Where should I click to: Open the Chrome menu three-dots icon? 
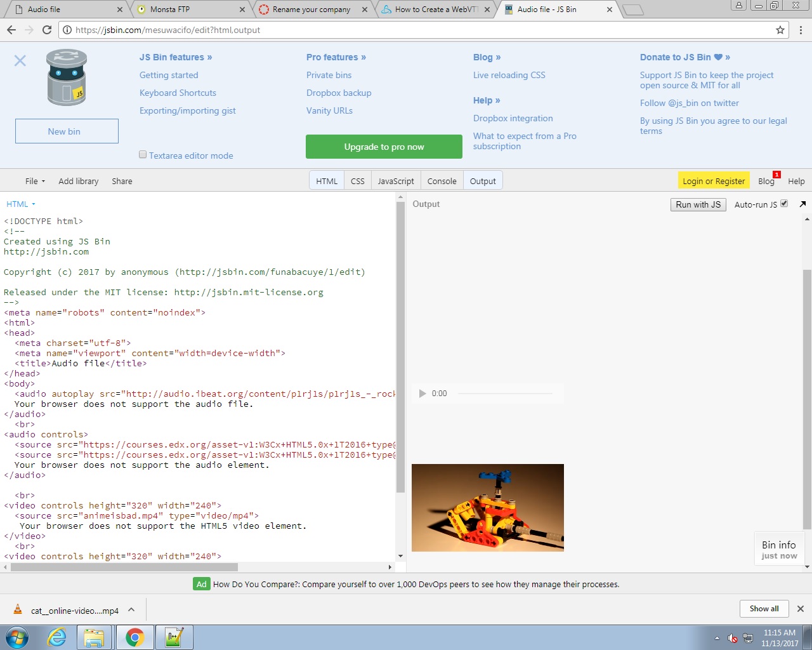[801, 30]
